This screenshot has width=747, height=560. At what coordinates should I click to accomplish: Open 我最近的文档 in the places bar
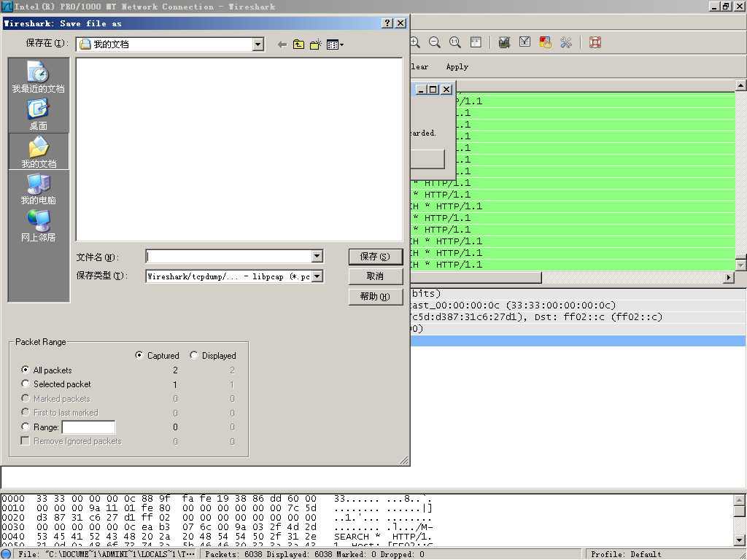39,77
